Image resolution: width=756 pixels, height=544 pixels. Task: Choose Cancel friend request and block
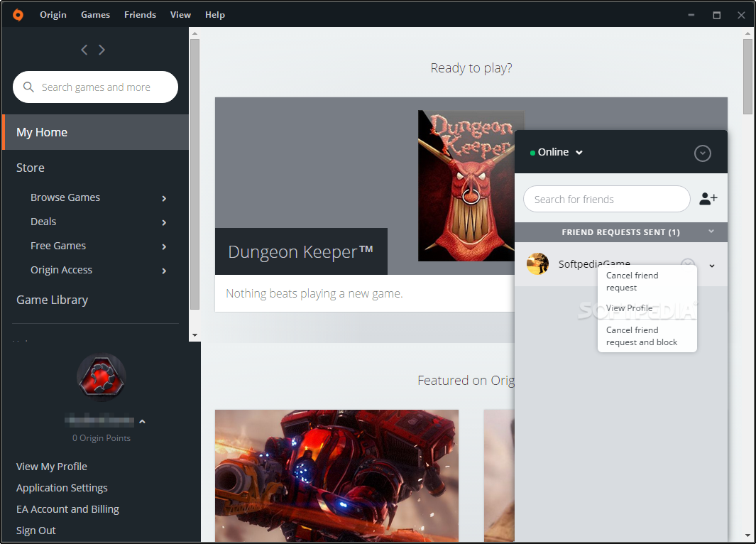point(647,336)
